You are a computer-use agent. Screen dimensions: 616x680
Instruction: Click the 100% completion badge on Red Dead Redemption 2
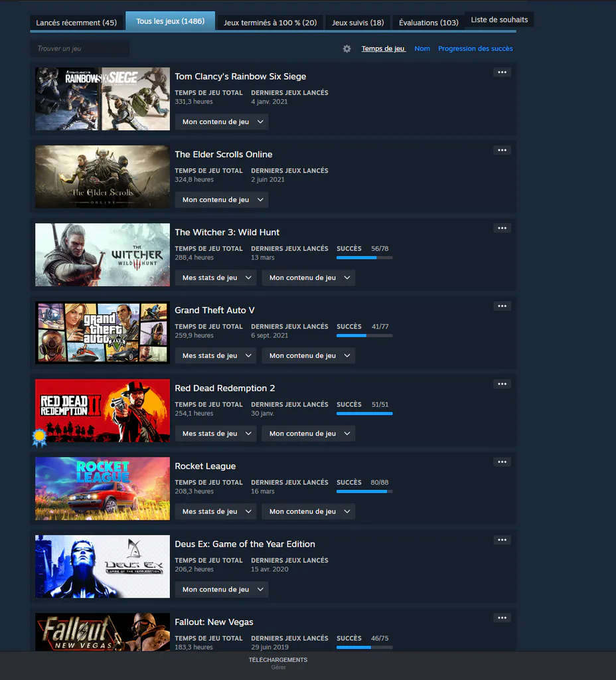(x=39, y=438)
